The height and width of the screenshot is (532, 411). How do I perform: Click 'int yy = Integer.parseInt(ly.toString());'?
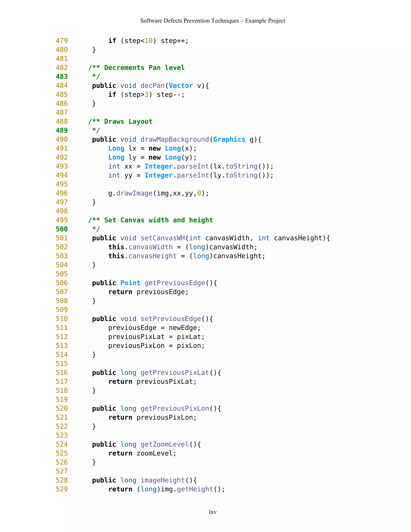click(191, 175)
